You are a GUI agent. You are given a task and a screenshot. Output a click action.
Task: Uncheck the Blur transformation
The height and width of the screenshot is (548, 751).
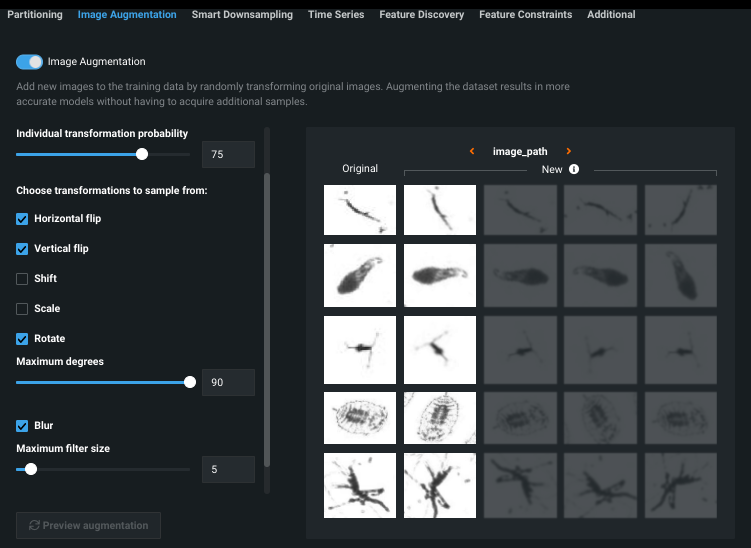(x=22, y=426)
